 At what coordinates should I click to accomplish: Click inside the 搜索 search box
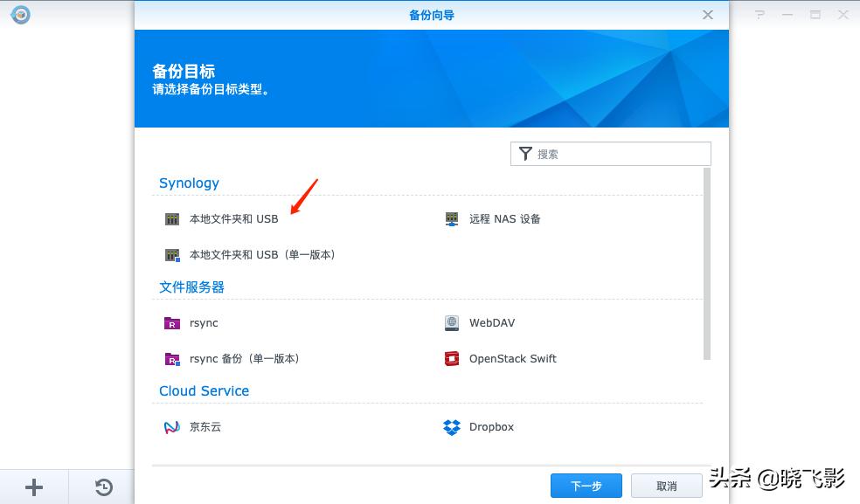point(612,153)
